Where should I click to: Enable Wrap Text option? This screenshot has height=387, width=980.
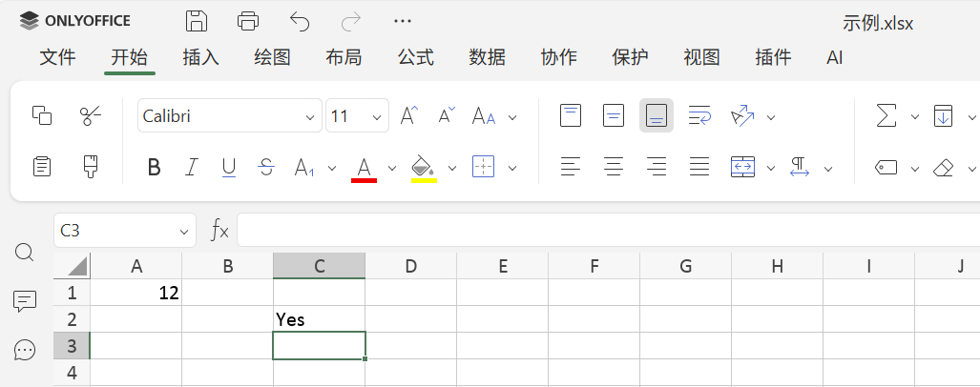coord(699,116)
